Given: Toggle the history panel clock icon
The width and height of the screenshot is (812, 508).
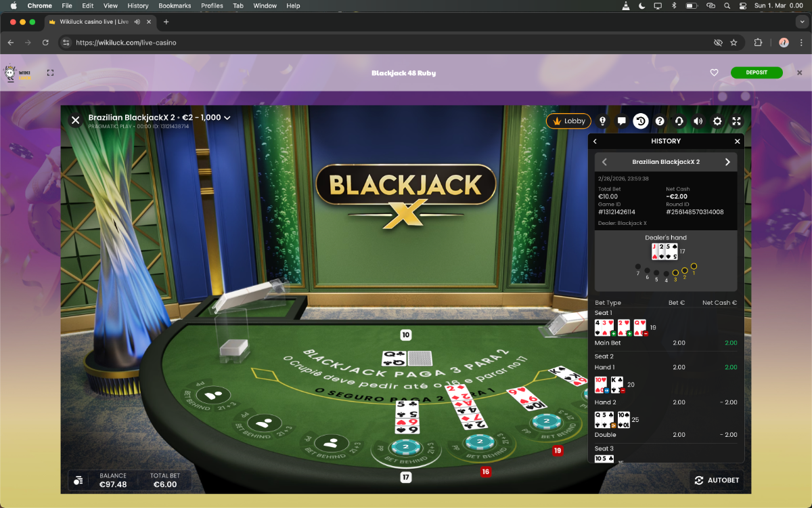Looking at the screenshot, I should (x=640, y=121).
